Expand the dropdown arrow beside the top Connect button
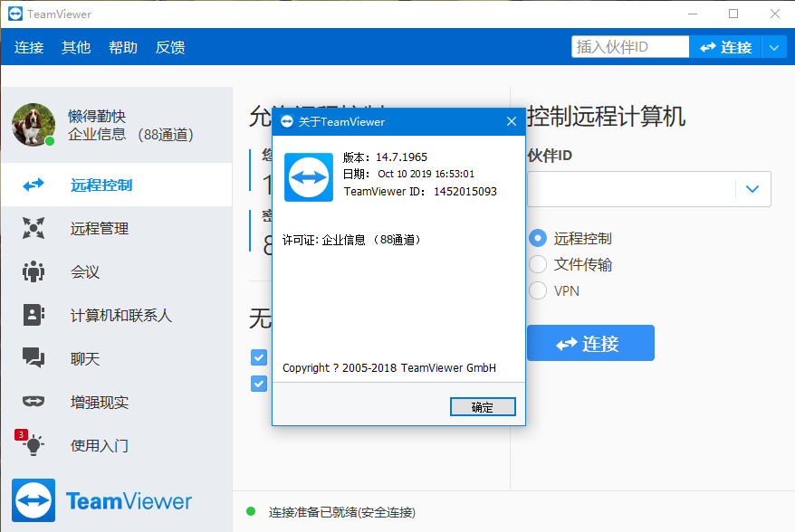This screenshot has width=795, height=532. [772, 47]
